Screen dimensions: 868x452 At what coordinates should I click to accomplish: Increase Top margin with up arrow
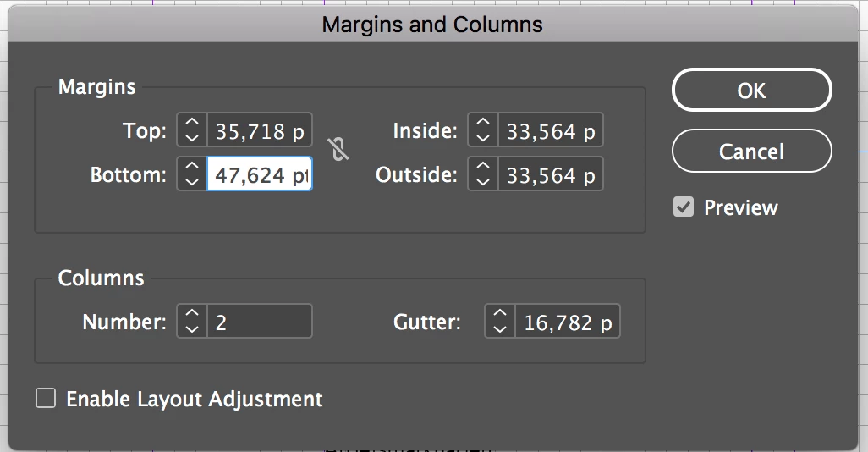coord(192,123)
